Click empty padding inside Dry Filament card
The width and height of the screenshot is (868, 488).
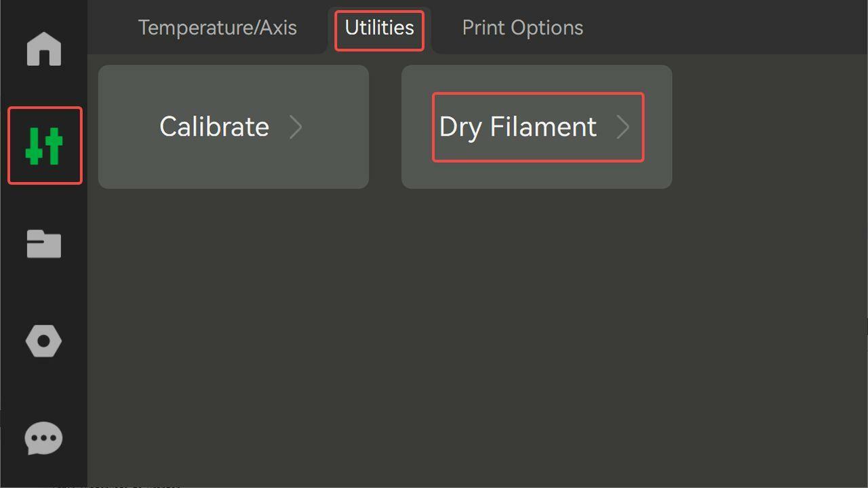536,176
